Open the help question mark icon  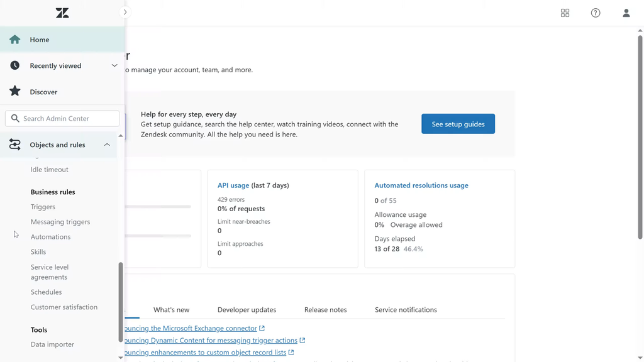pyautogui.click(x=596, y=13)
